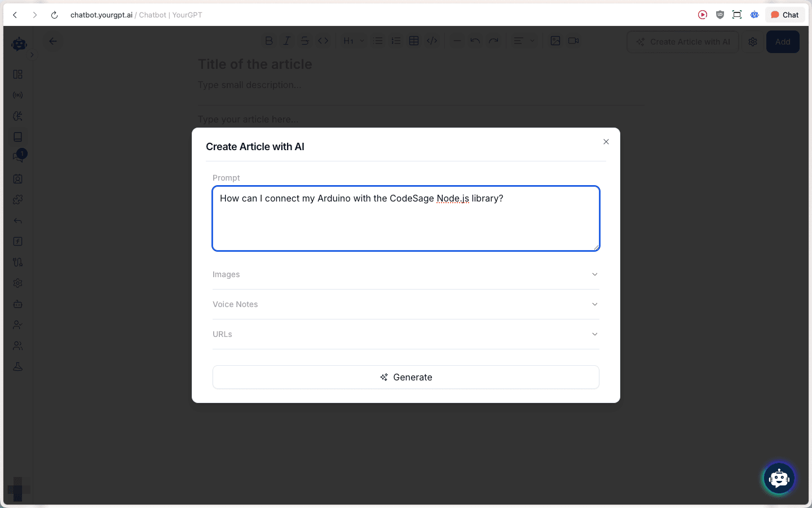Click the Generate button
The width and height of the screenshot is (812, 508).
406,377
